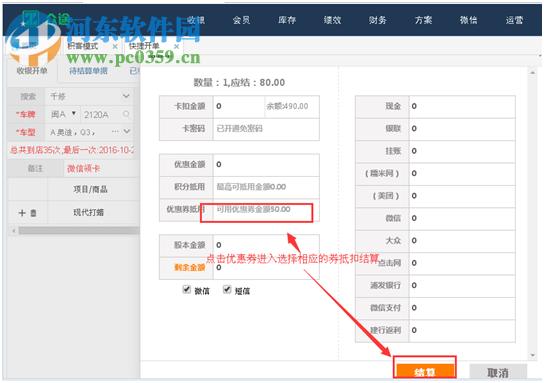This screenshot has height=383, width=544.
Task: Click the 取消 button
Action: [498, 372]
